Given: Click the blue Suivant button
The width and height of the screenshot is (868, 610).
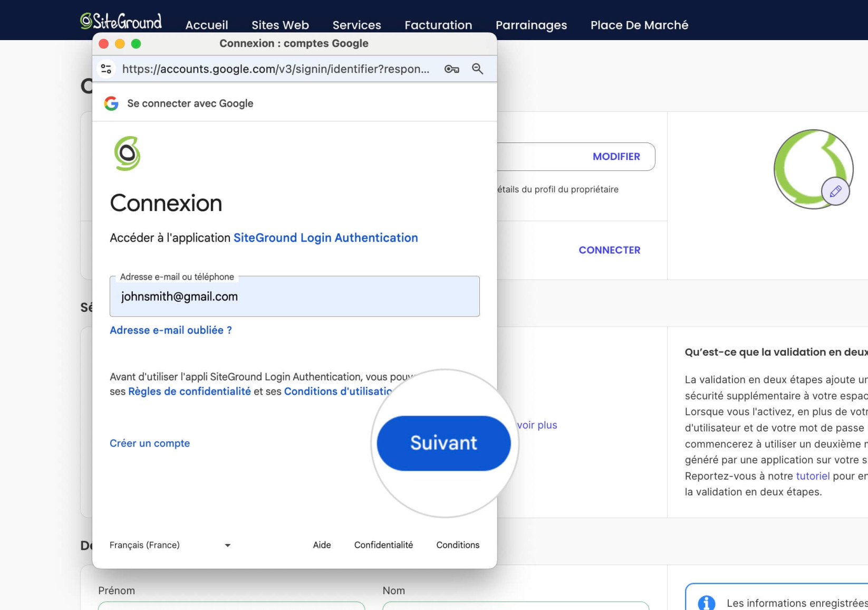Looking at the screenshot, I should [x=443, y=443].
